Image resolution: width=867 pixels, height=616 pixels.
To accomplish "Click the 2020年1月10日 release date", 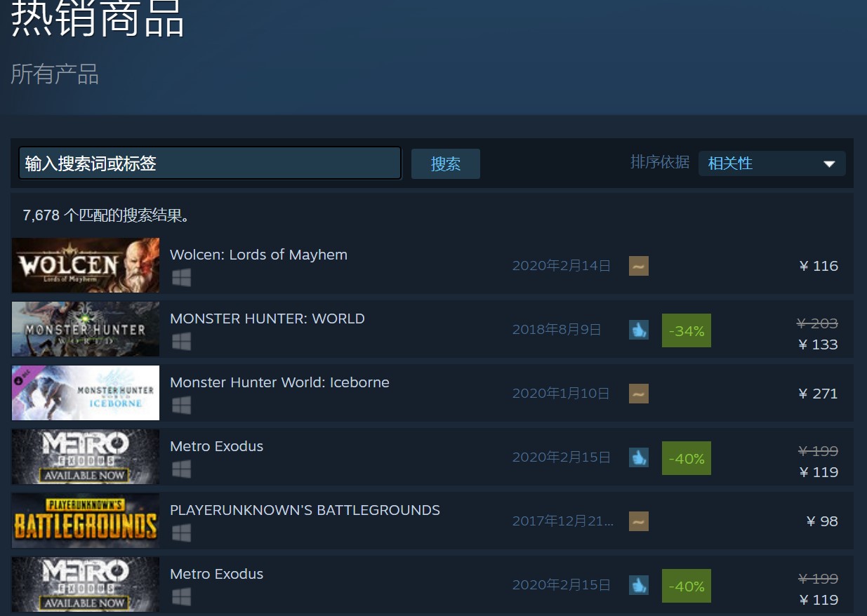I will [561, 394].
